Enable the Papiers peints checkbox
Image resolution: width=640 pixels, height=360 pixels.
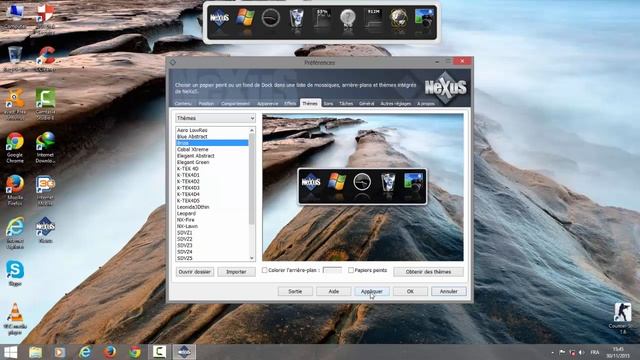point(351,270)
